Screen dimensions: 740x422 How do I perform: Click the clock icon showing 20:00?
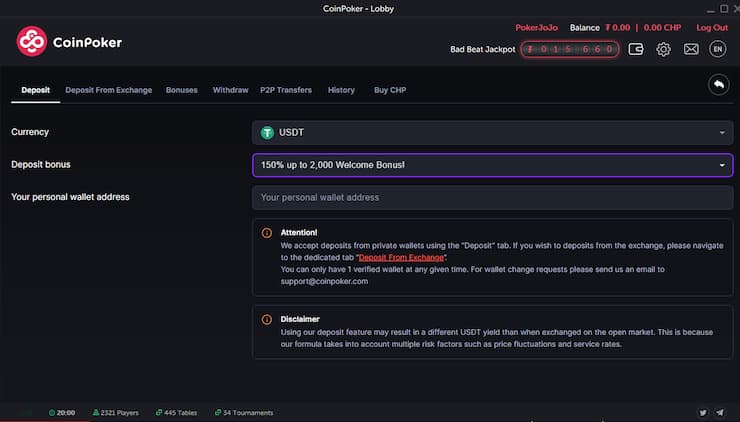point(52,413)
